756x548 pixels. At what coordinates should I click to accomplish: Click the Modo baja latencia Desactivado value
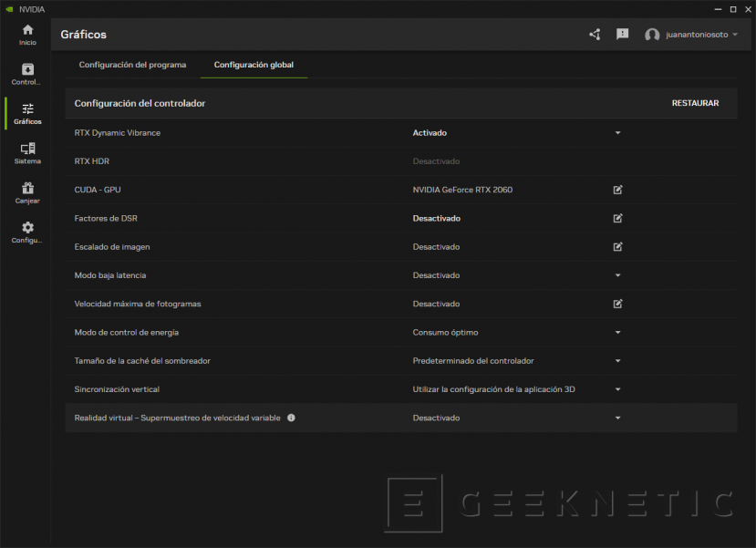point(436,275)
